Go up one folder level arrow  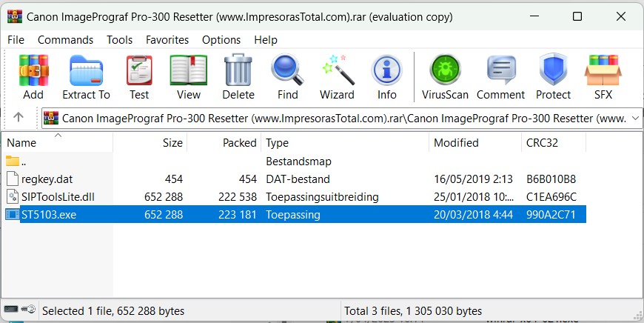(19, 117)
